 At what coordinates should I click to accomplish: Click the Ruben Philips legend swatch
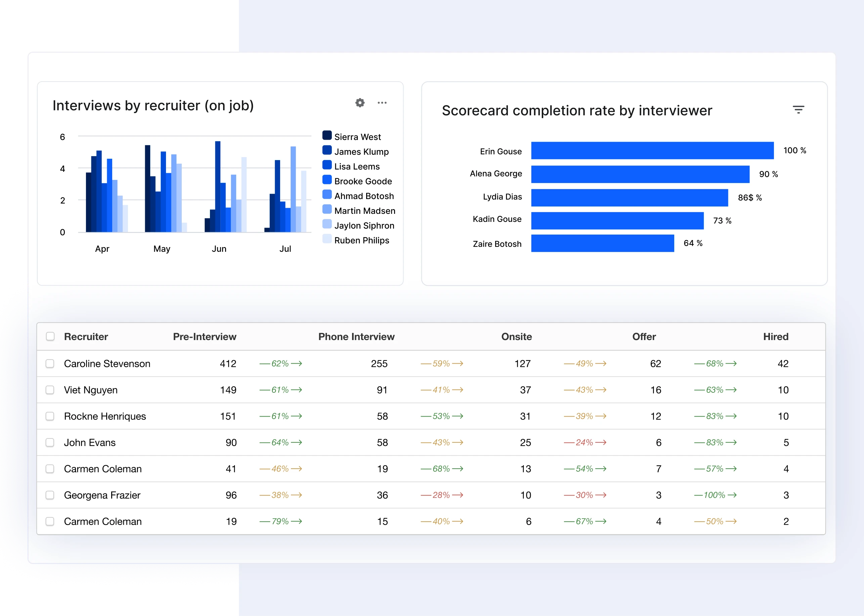[x=327, y=239]
